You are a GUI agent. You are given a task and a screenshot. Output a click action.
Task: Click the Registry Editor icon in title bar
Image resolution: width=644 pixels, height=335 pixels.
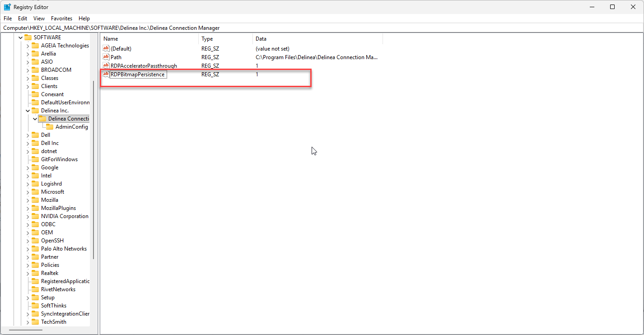(x=7, y=7)
